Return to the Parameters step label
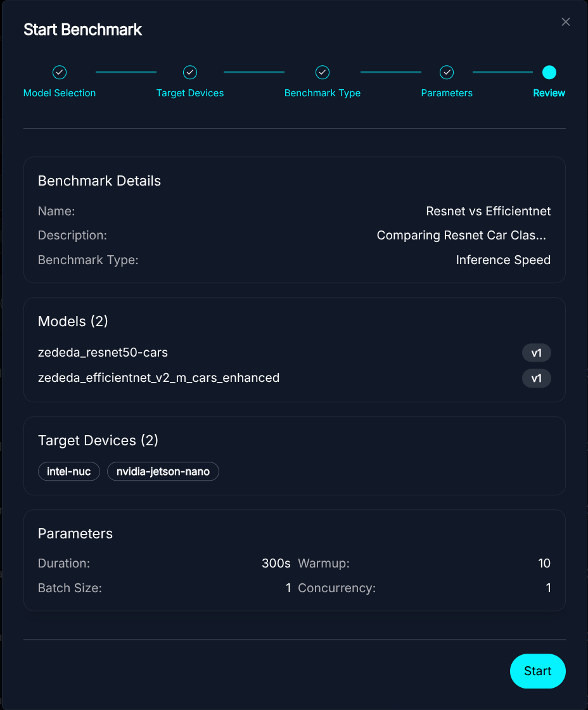This screenshot has width=588, height=710. click(x=447, y=93)
